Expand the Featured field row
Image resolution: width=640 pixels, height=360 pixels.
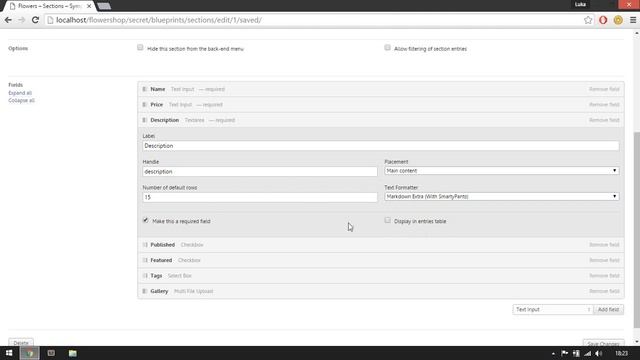(x=380, y=260)
